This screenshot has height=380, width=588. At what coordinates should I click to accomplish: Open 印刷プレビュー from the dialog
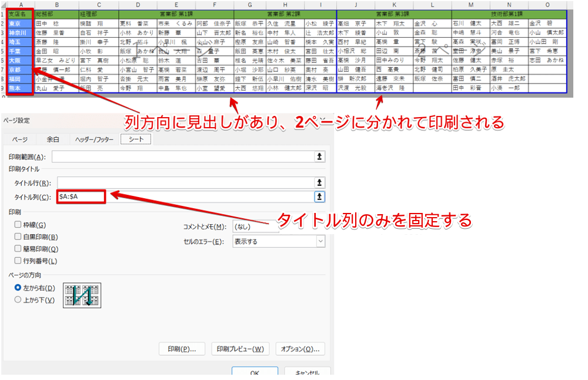click(241, 348)
